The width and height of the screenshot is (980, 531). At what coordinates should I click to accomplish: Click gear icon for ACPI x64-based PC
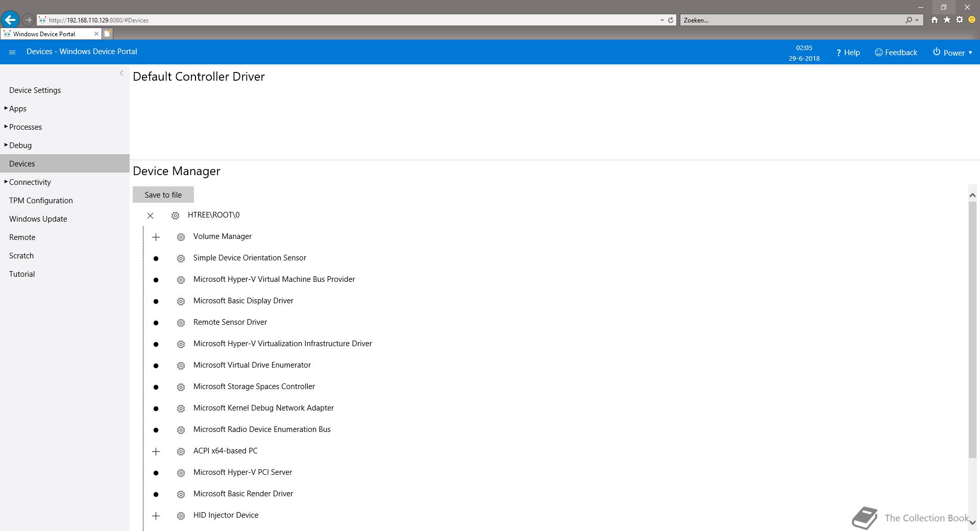181,451
